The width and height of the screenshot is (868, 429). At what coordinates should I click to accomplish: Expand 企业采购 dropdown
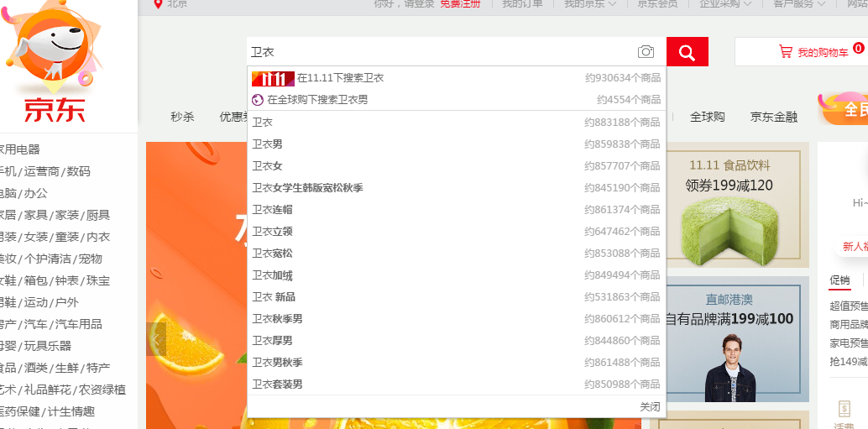click(725, 4)
